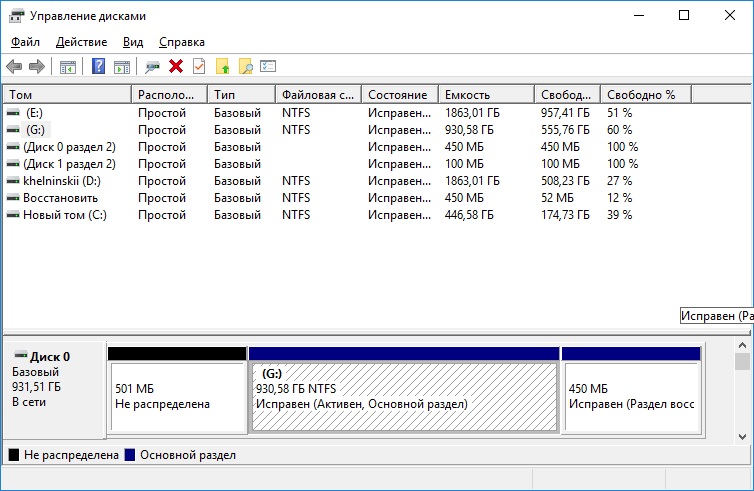
Task: Select (Диск 1 раздел 2) row
Action: coord(377,164)
